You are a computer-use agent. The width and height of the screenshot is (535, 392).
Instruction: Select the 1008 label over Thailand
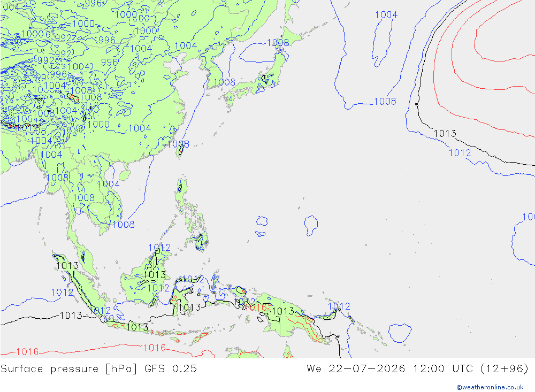tap(83, 198)
